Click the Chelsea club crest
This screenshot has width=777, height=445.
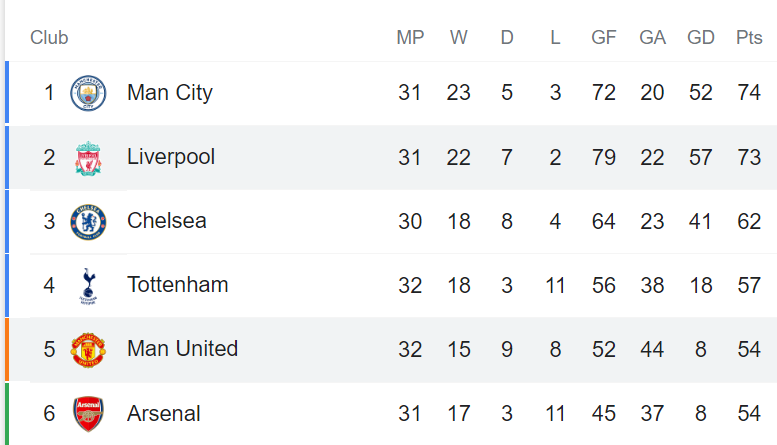click(x=88, y=222)
